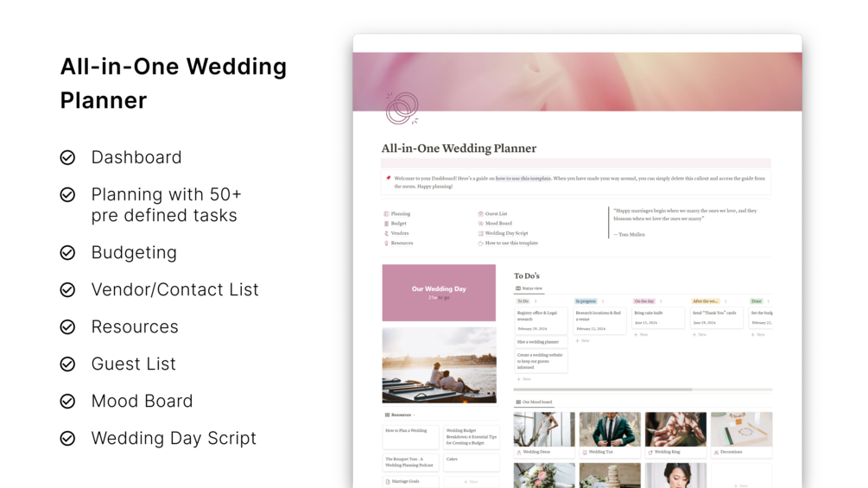Add a new page in the Resources gallery

click(x=471, y=482)
